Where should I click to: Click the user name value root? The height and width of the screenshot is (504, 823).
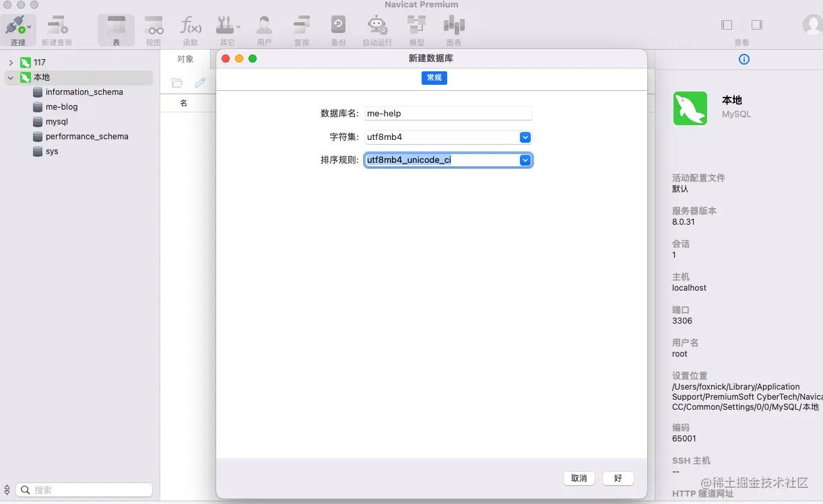(680, 354)
